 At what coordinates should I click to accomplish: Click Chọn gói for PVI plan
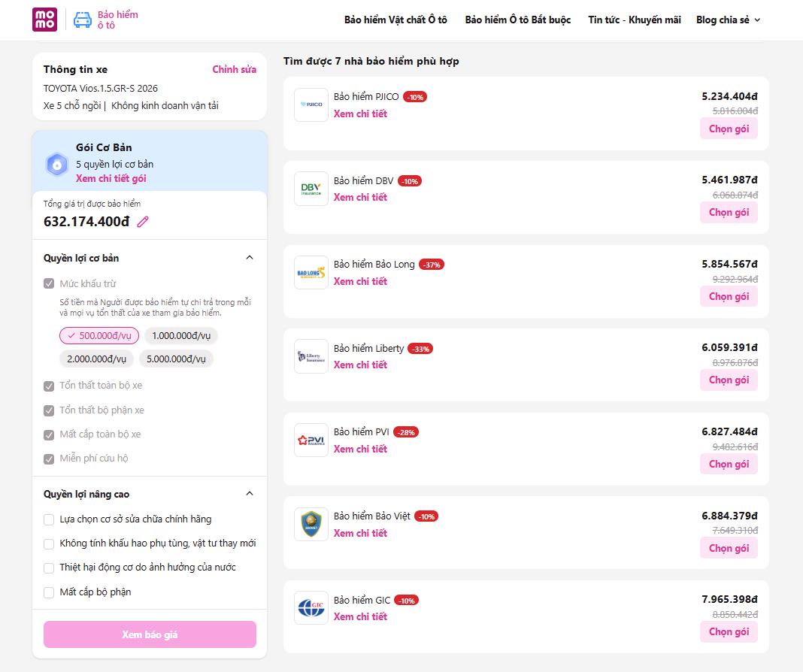[x=729, y=464]
